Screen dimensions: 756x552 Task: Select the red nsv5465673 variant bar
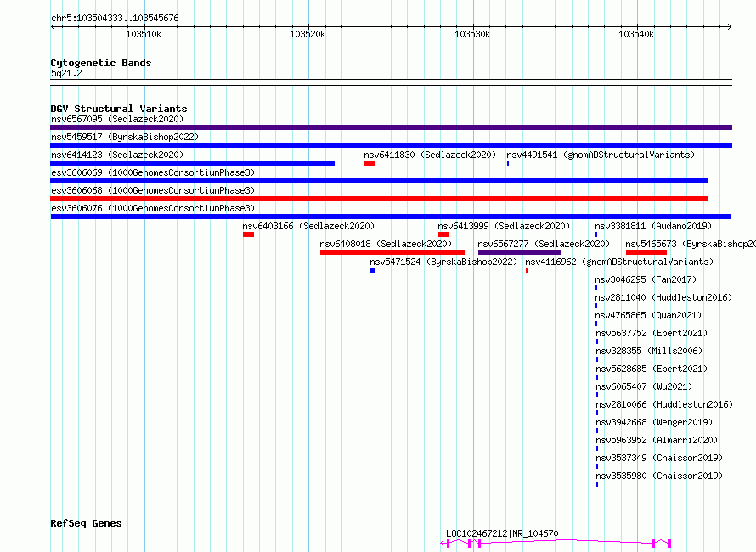point(646,252)
